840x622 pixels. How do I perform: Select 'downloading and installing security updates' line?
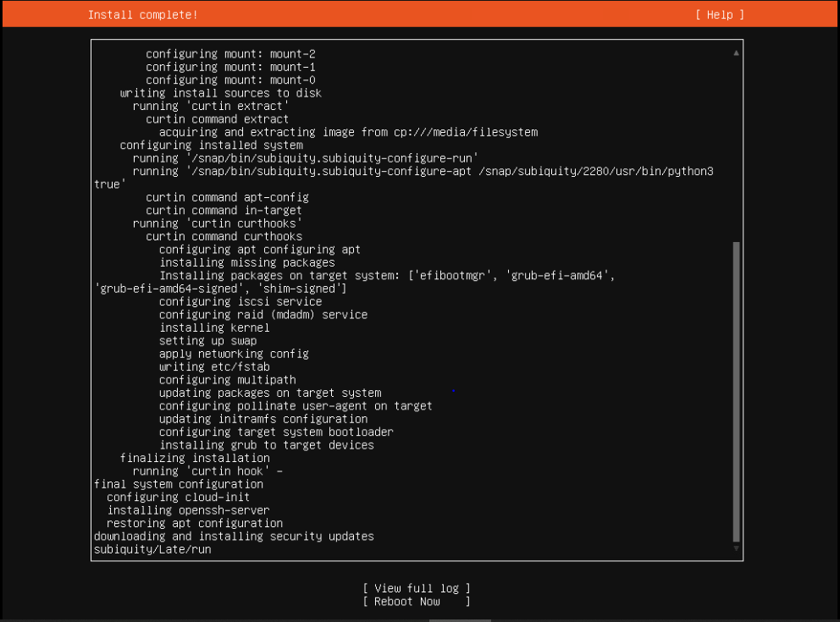(234, 537)
